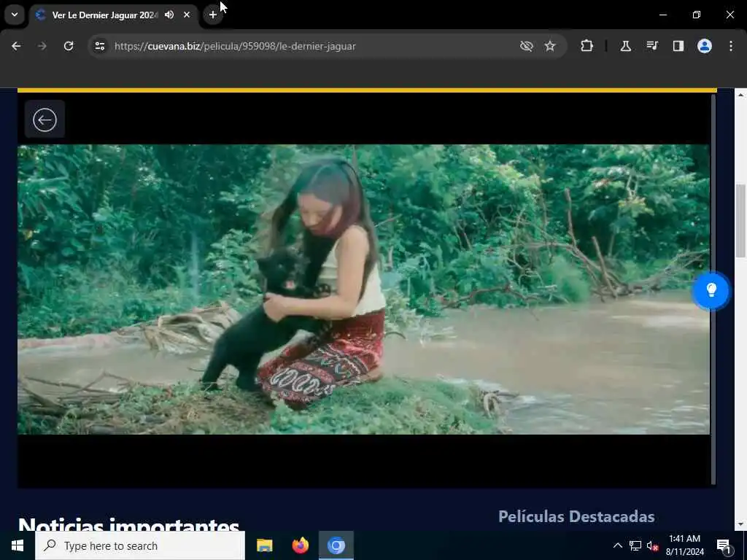Viewport: 747px width, 560px height.
Task: Click the Type here to search box
Action: click(140, 545)
